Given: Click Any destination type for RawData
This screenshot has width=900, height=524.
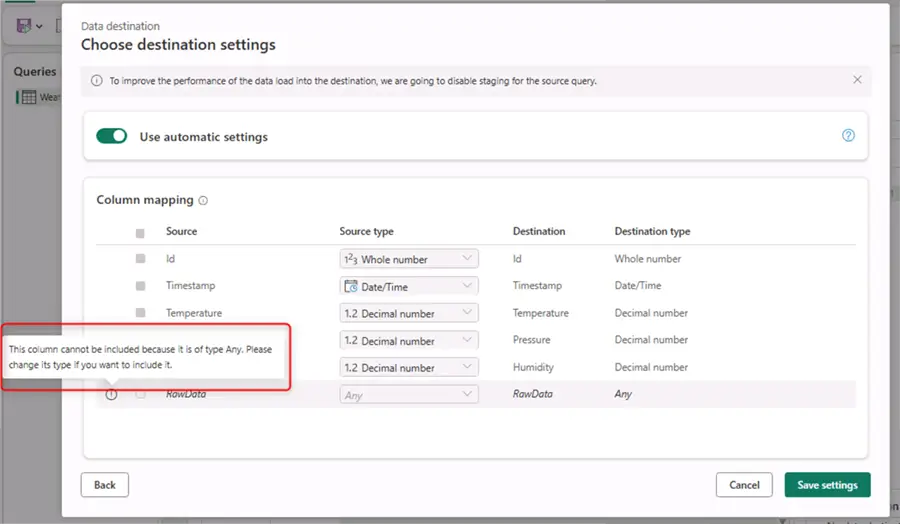Looking at the screenshot, I should 623,394.
